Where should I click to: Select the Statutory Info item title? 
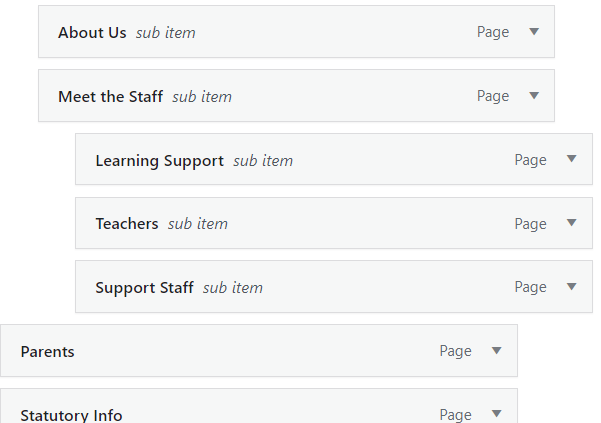[71, 415]
